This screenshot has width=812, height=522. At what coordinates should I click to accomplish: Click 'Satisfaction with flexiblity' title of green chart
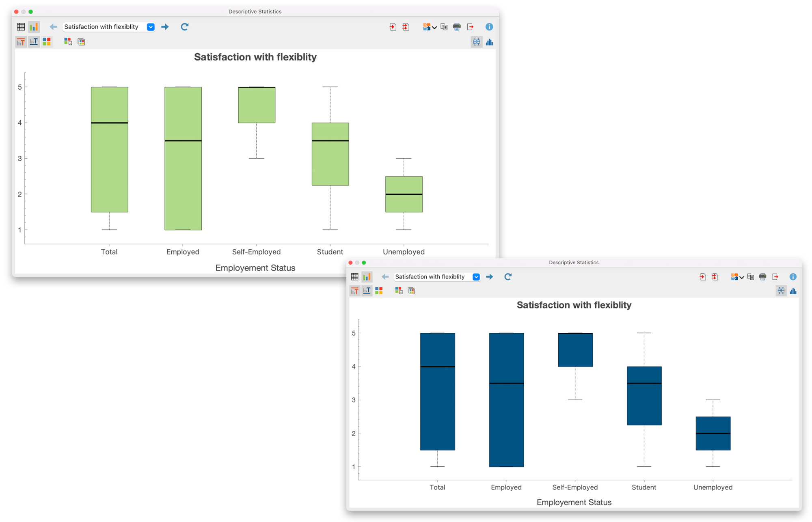(x=255, y=57)
